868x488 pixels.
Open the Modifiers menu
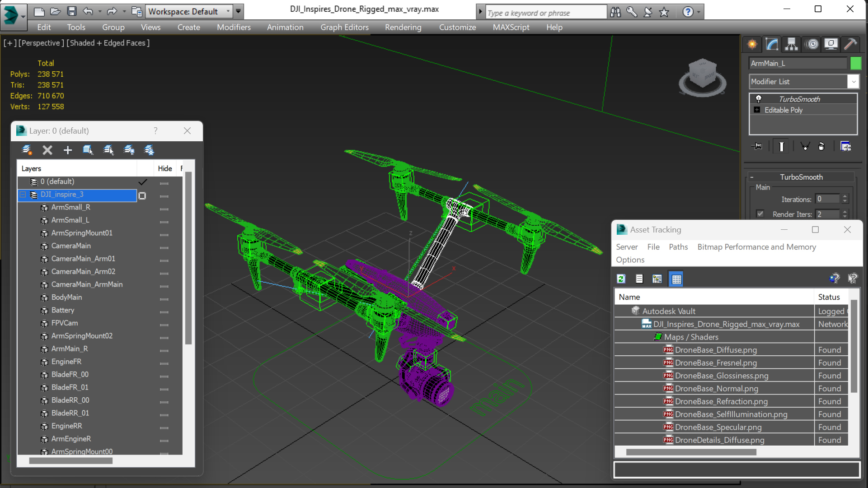(234, 27)
